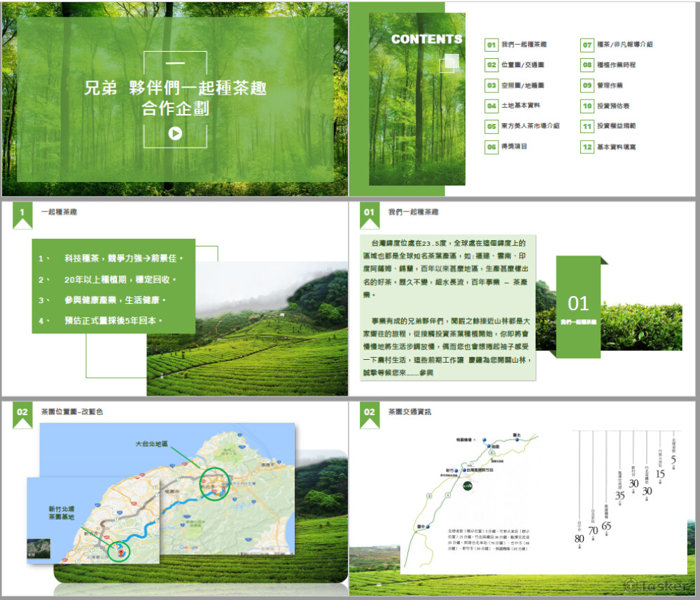
Task: Click the green 1 badge beside 一起種茶趣
Action: (22, 215)
